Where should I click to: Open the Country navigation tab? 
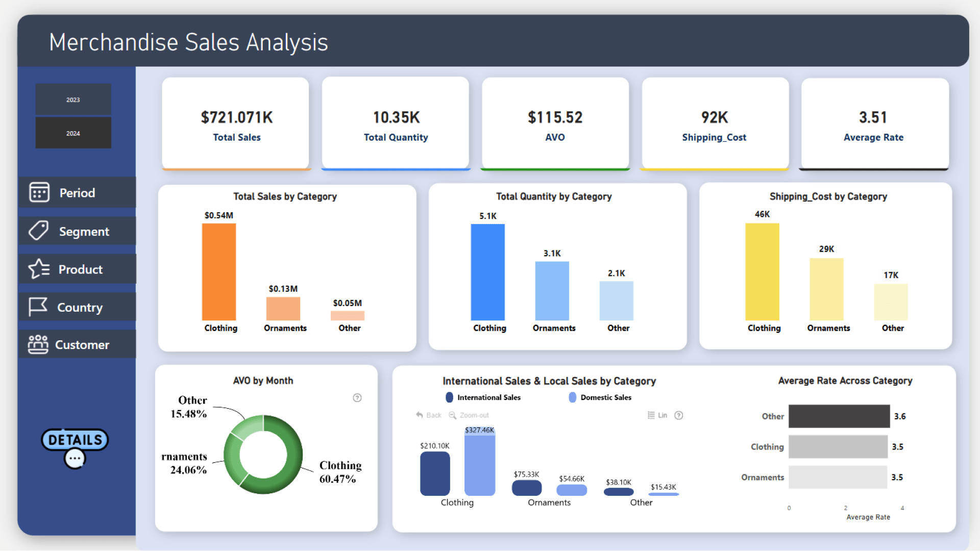pyautogui.click(x=77, y=307)
